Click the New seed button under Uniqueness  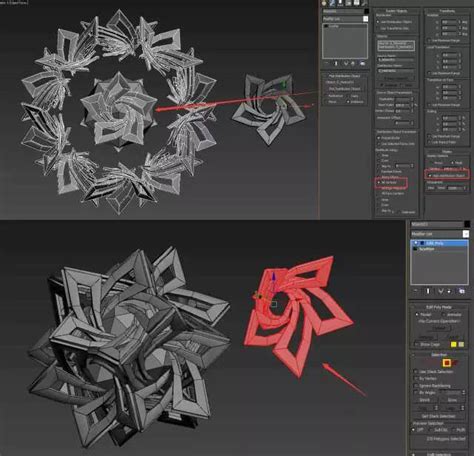(431, 188)
